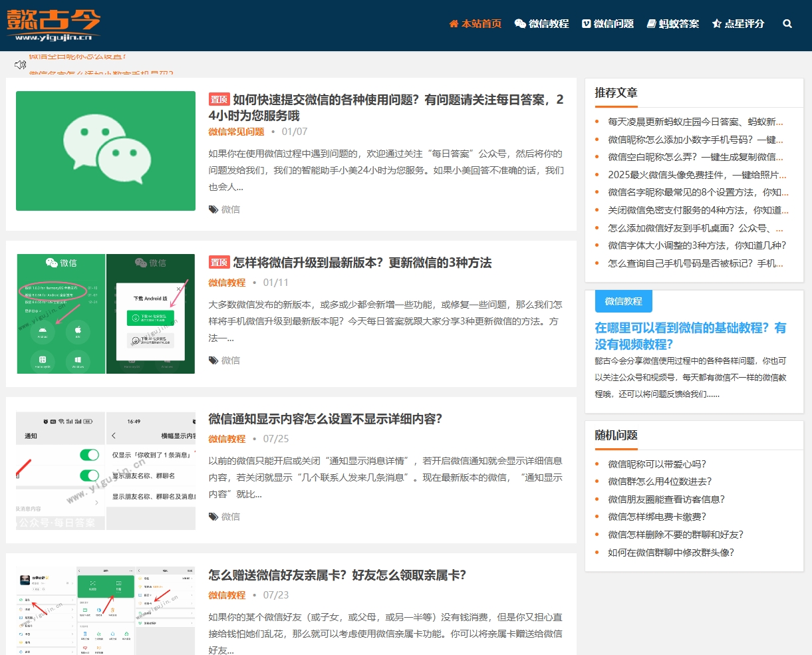
Task: Open sidebar headline 在哪里可以看到微信的基础教程
Action: (690, 336)
